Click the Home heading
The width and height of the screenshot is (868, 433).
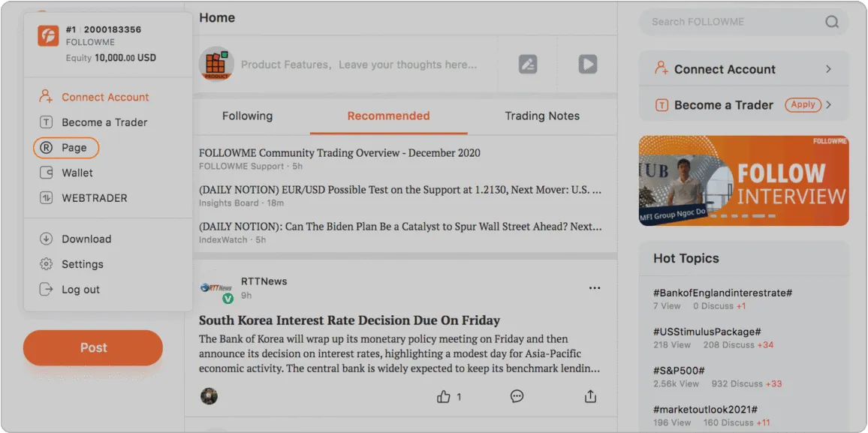217,18
